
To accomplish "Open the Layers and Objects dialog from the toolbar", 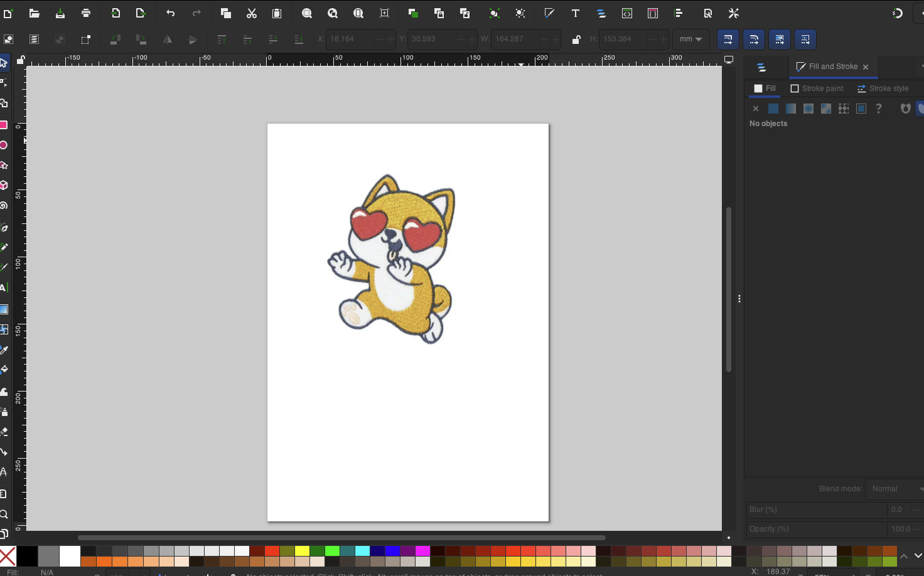I will 601,13.
